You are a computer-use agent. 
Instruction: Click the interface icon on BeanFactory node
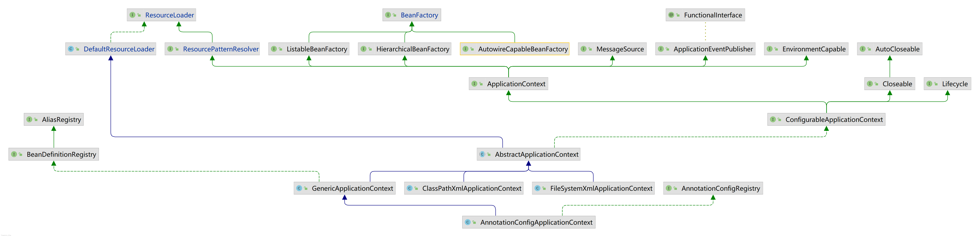coord(388,15)
